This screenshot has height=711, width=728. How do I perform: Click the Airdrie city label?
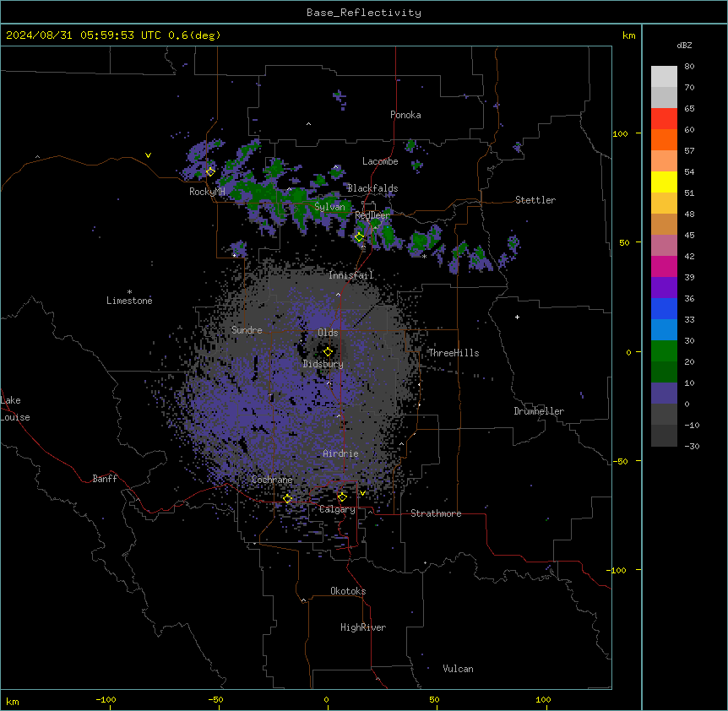[x=341, y=453]
